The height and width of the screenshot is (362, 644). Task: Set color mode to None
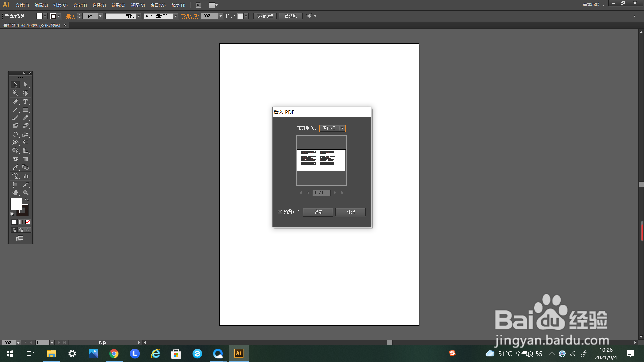point(28,222)
